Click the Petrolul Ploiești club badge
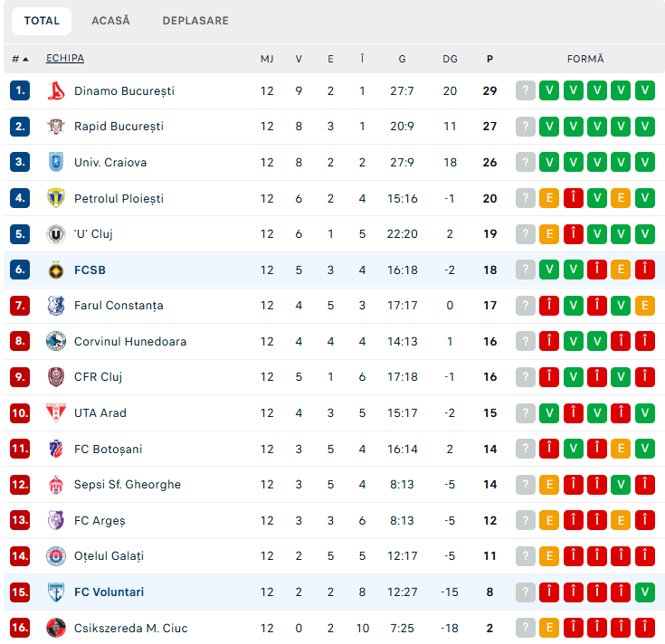The width and height of the screenshot is (665, 644). coord(56,198)
